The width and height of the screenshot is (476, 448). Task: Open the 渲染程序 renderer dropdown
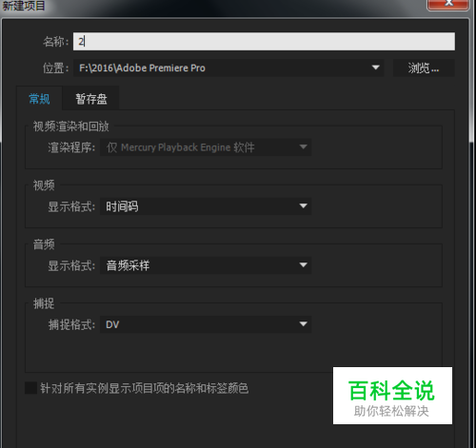[x=206, y=147]
